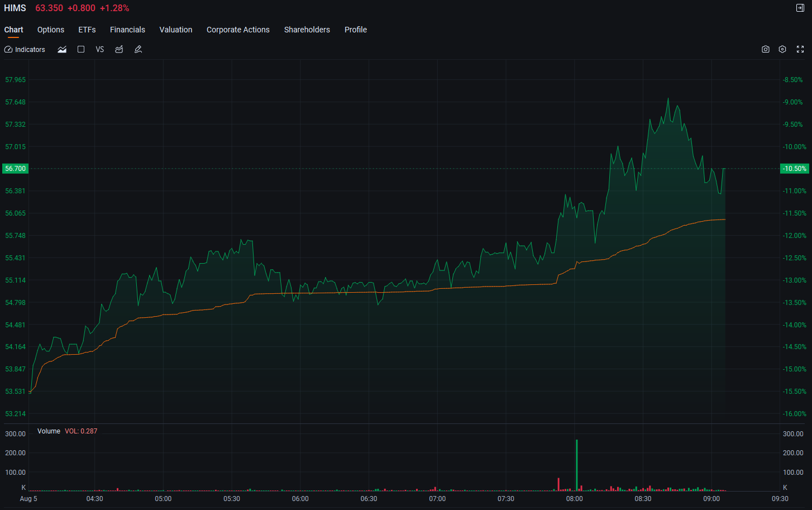Select the pencil drawing tool

[138, 50]
